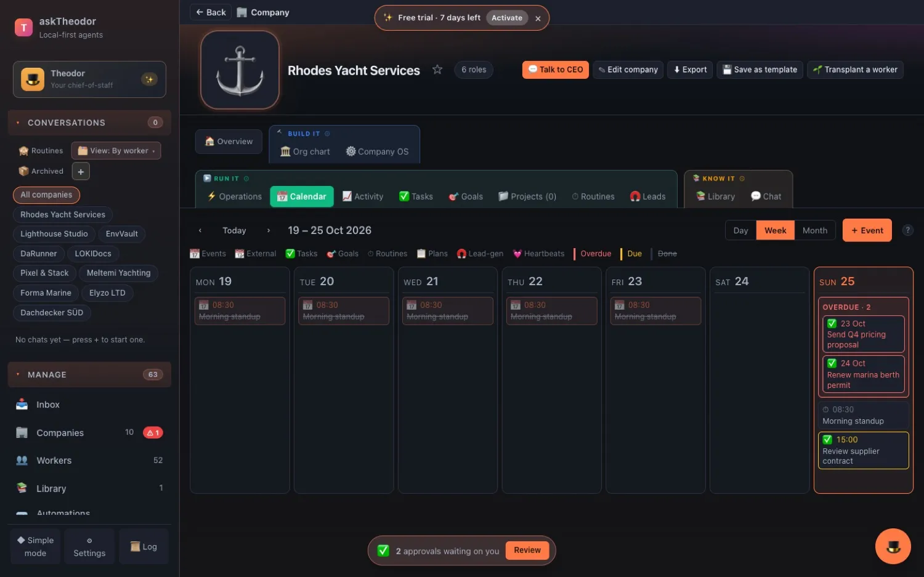Toggle the External calendar filter

256,254
